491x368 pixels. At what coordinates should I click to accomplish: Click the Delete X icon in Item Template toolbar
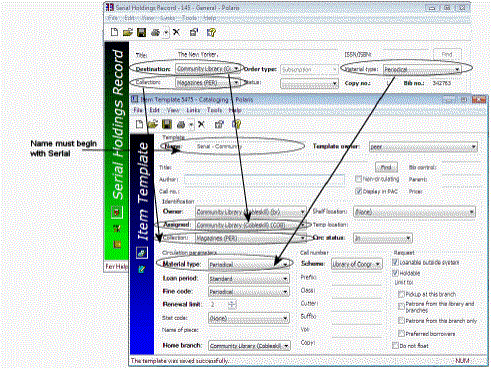coord(201,125)
